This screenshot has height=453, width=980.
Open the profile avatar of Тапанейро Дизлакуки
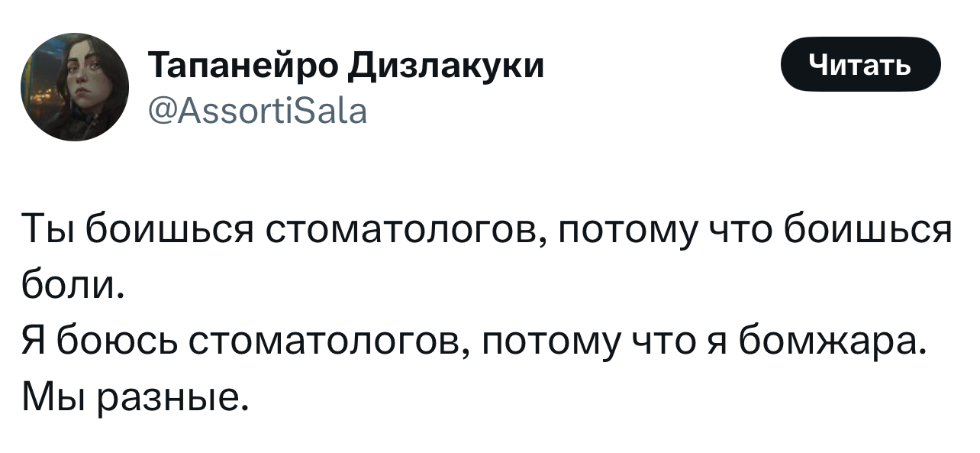pos(75,89)
